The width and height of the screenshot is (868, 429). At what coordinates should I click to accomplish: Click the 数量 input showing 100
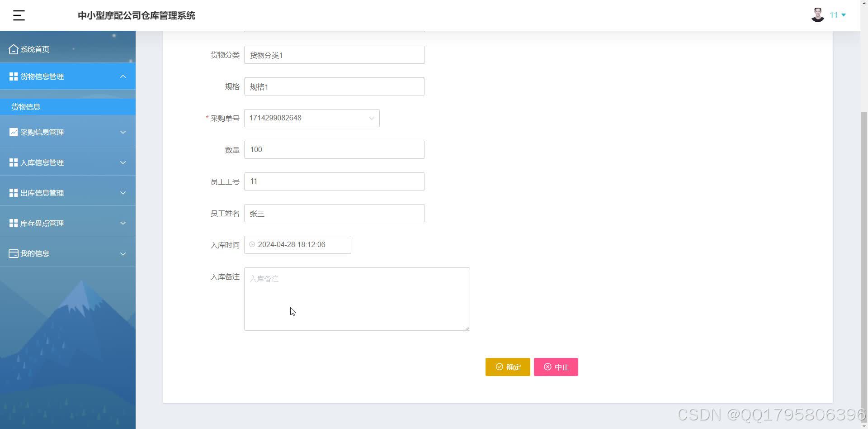pos(335,150)
